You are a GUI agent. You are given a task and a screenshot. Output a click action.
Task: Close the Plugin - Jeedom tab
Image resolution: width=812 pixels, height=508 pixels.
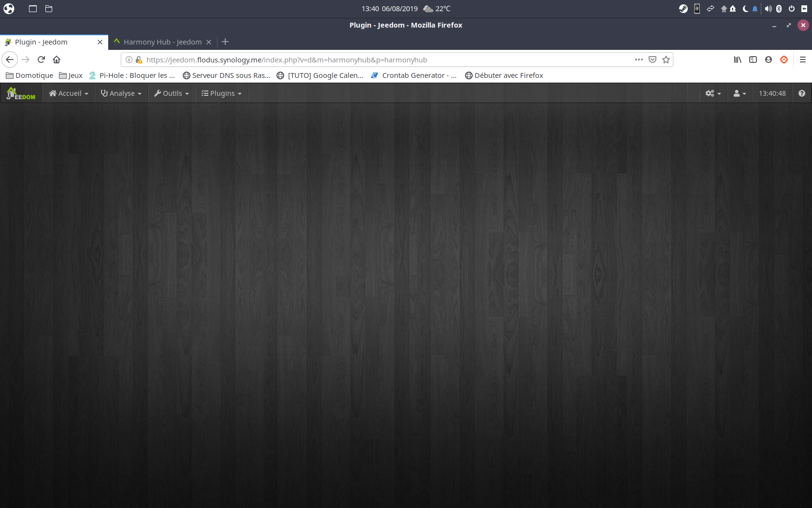point(100,42)
